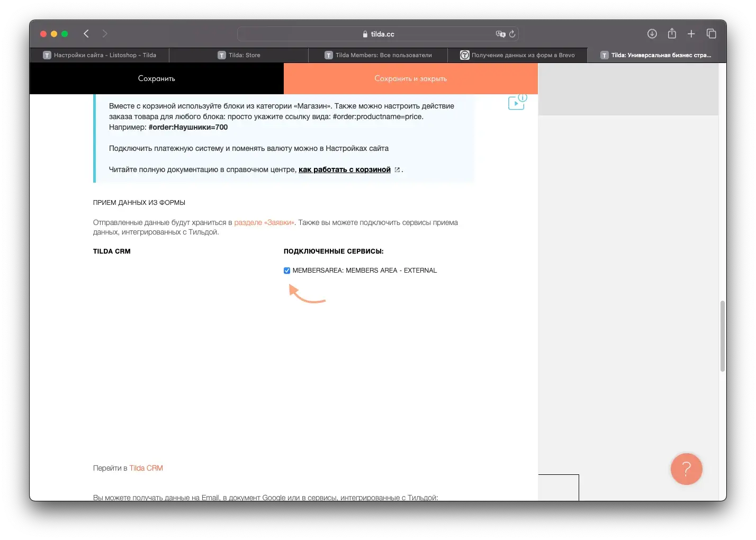The image size is (756, 540).
Task: Click the translate icon in the address bar
Action: point(500,34)
